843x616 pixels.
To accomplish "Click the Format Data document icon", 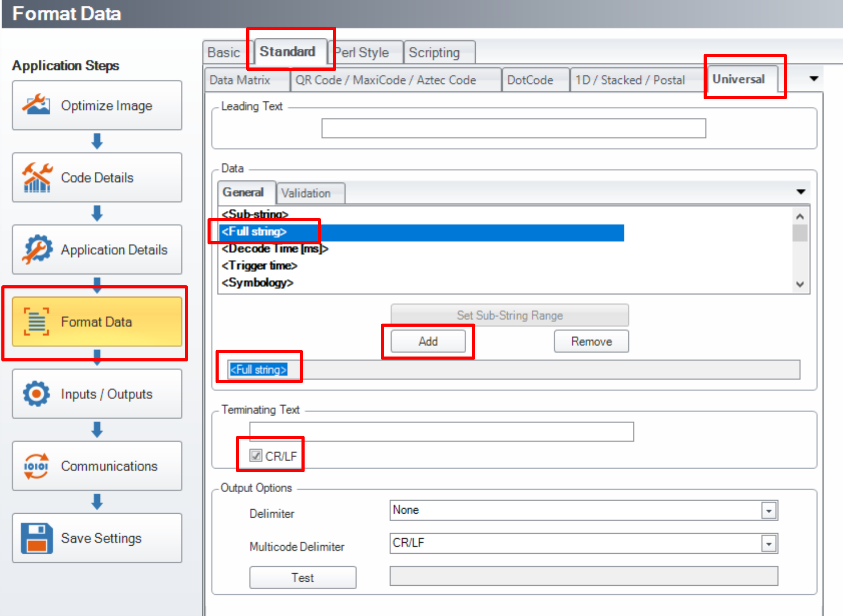I will pos(36,321).
